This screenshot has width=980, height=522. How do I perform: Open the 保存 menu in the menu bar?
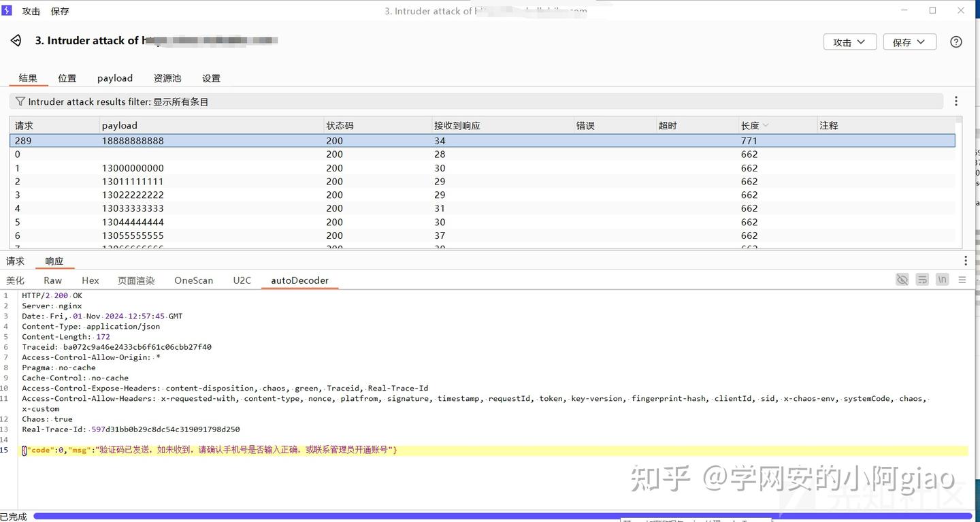pyautogui.click(x=59, y=10)
